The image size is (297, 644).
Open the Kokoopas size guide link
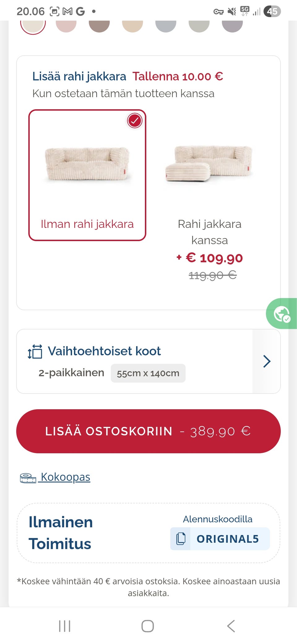click(65, 477)
